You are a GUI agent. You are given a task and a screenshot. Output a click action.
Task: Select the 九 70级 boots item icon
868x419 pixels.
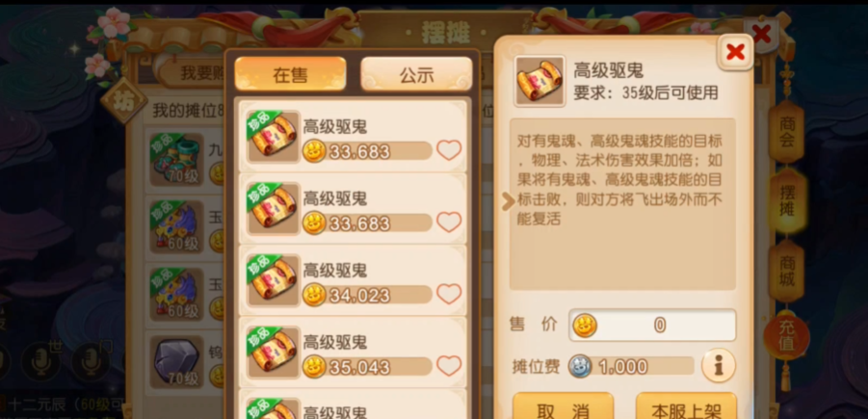click(176, 159)
